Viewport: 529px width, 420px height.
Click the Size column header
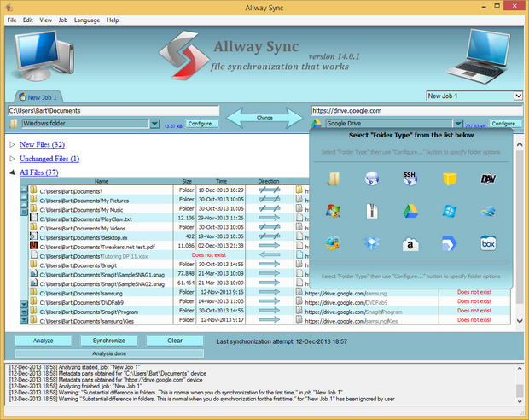[x=185, y=181]
